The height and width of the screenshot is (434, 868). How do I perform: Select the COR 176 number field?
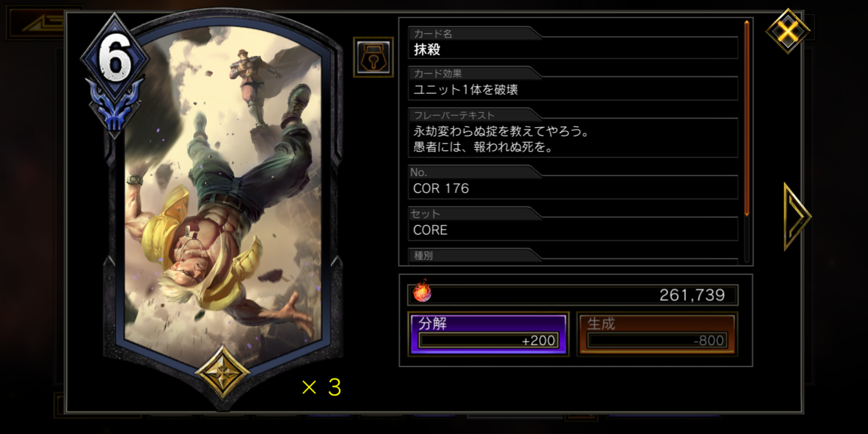(x=573, y=188)
